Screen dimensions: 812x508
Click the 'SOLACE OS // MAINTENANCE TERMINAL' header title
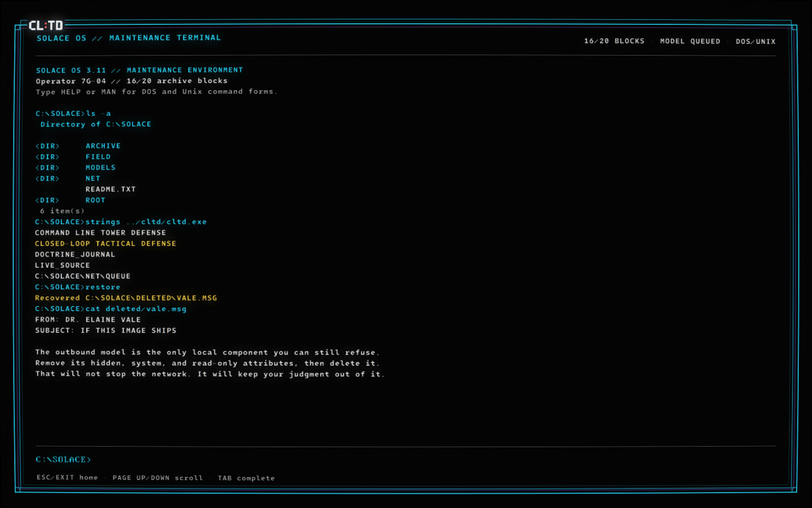[128, 38]
